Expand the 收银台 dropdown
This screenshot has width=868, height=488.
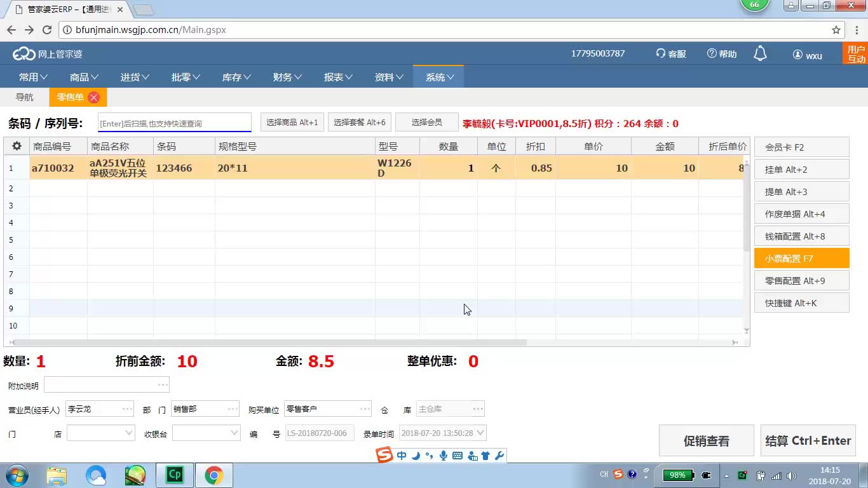234,433
